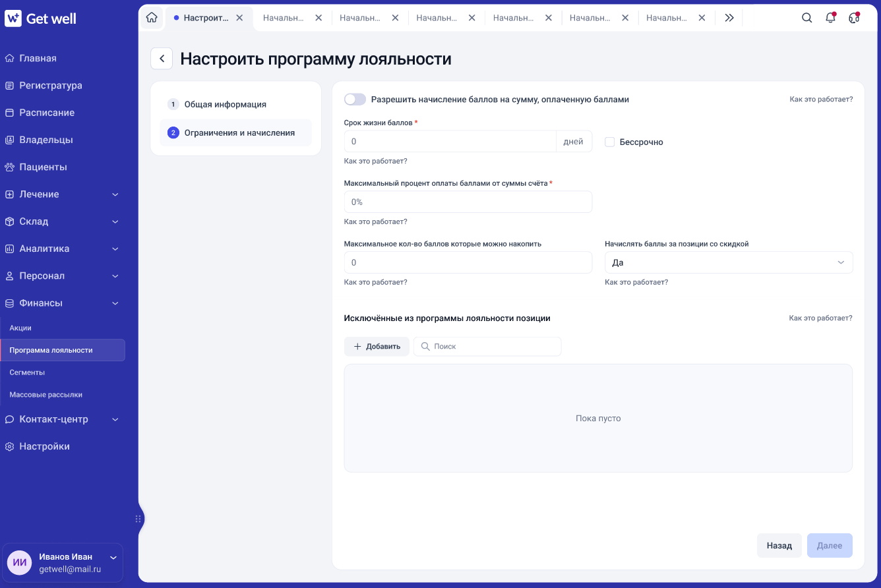Open Как это работает? under Срок жизни баллов
The width and height of the screenshot is (881, 588).
[375, 161]
